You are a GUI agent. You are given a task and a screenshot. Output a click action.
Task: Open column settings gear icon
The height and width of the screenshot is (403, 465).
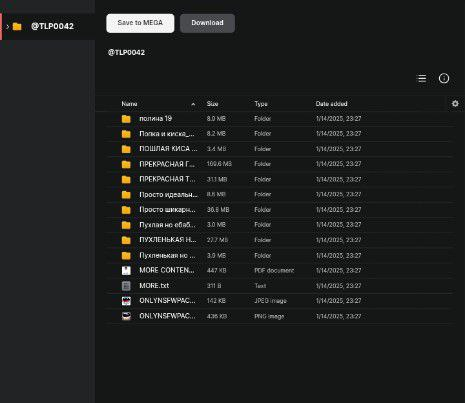455,104
